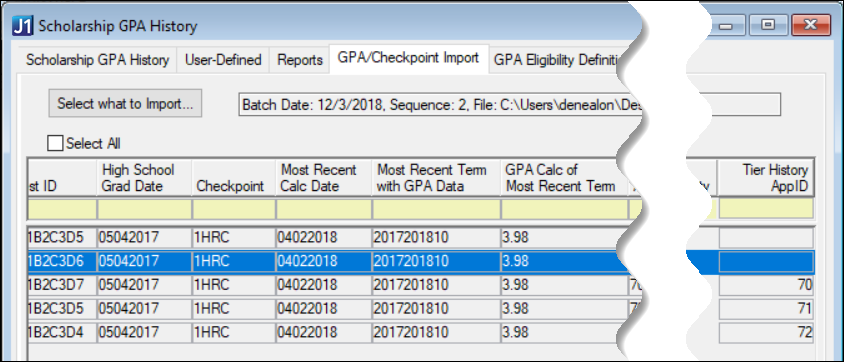
Task: Select the row with Tier History AppID 72
Action: (420, 332)
